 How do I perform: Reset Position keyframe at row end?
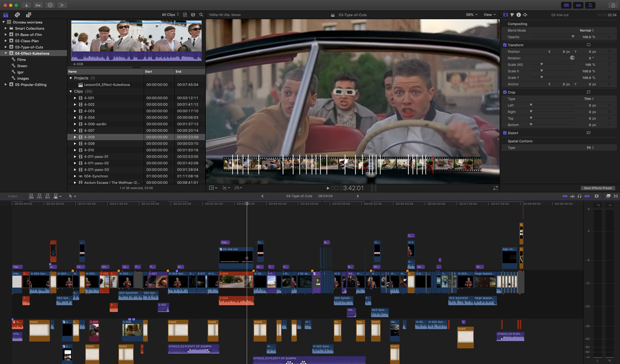point(610,52)
